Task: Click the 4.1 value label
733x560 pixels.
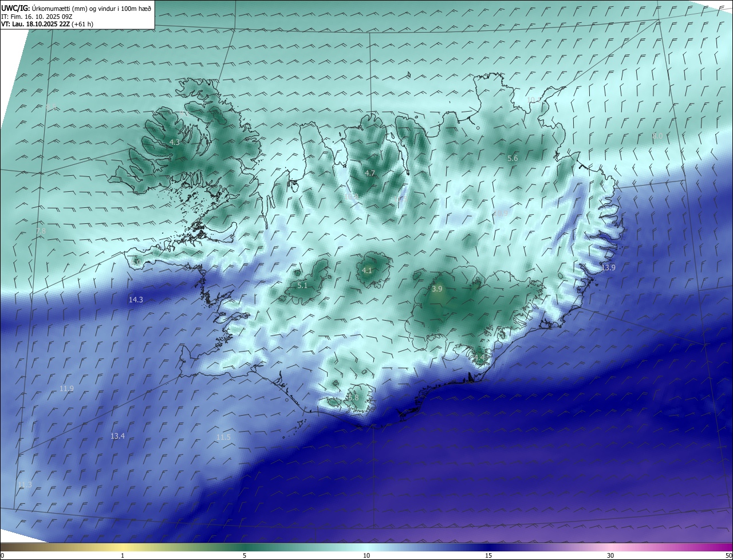Action: [367, 270]
